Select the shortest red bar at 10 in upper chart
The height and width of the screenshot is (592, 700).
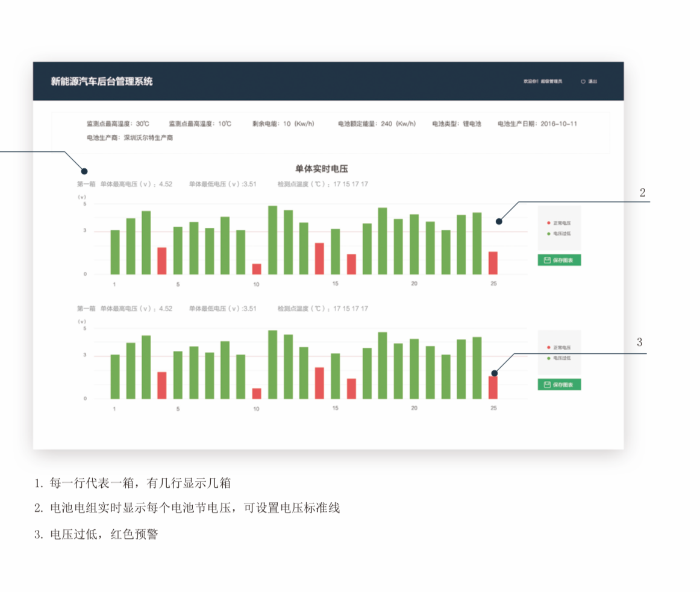click(257, 269)
